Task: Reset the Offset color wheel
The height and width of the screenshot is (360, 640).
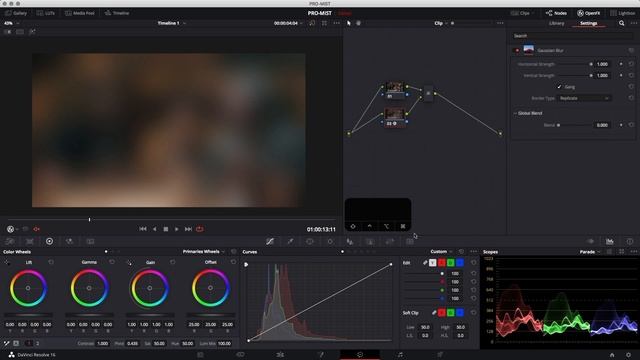Action: coord(233,262)
